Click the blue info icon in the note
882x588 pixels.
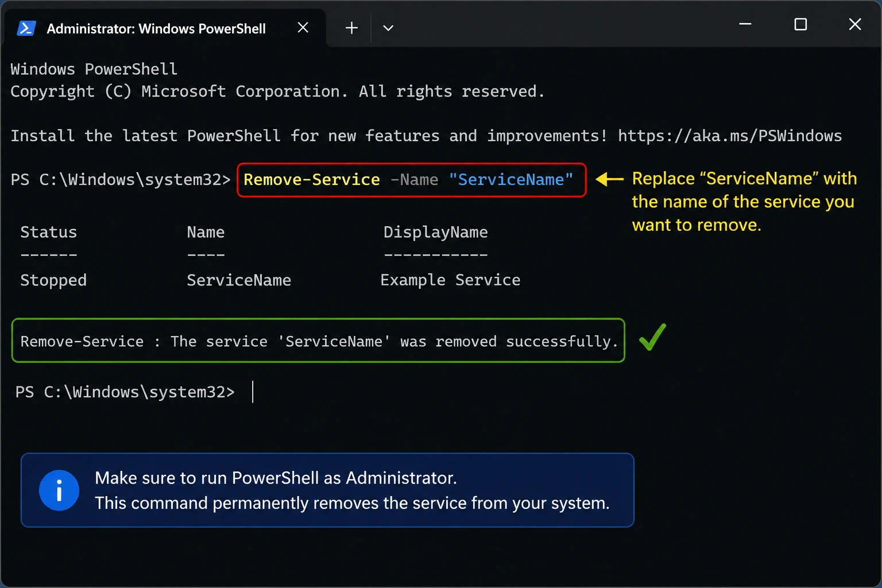(59, 490)
